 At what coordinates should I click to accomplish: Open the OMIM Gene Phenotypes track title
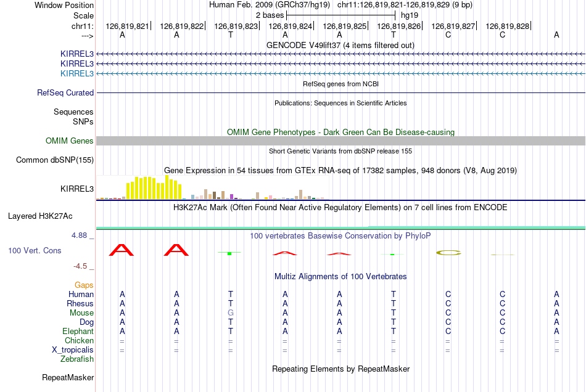340,132
